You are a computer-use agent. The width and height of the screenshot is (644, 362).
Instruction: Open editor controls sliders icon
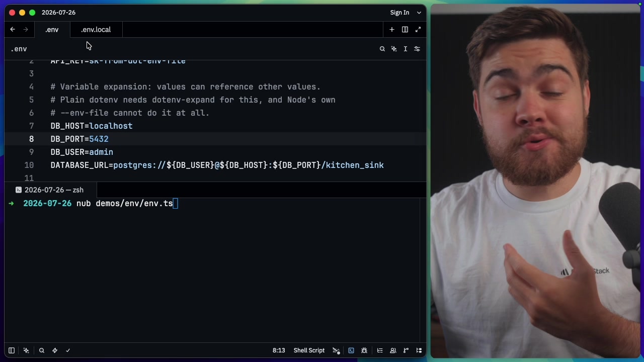[417, 49]
